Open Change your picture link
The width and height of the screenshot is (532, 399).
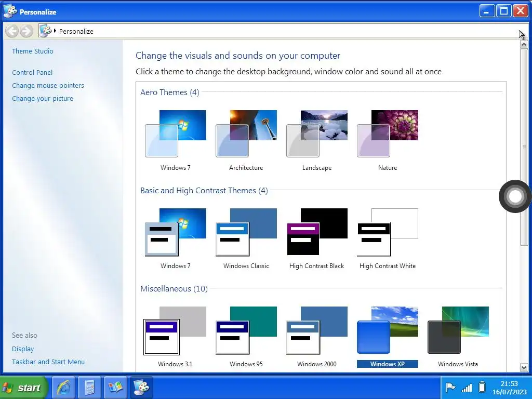pos(43,98)
